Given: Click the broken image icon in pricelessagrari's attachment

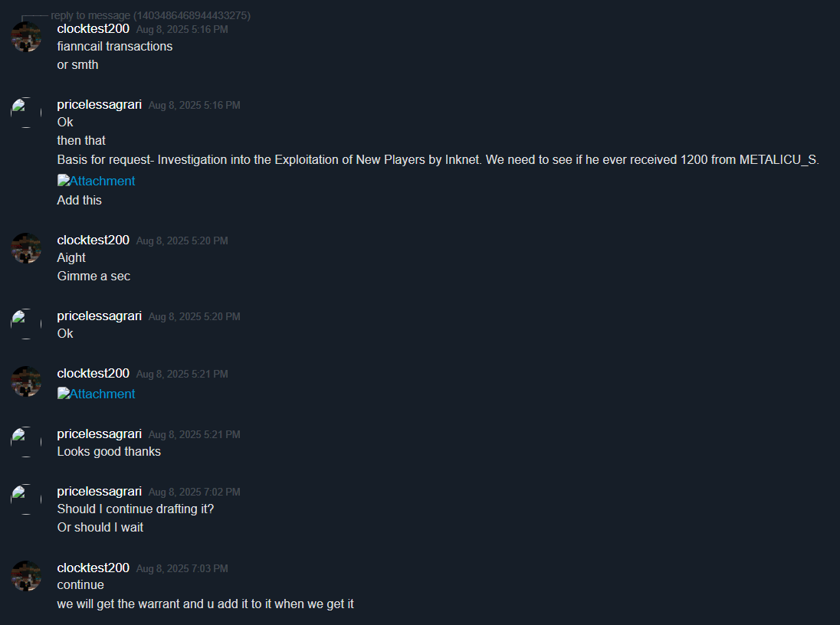Looking at the screenshot, I should click(x=63, y=181).
